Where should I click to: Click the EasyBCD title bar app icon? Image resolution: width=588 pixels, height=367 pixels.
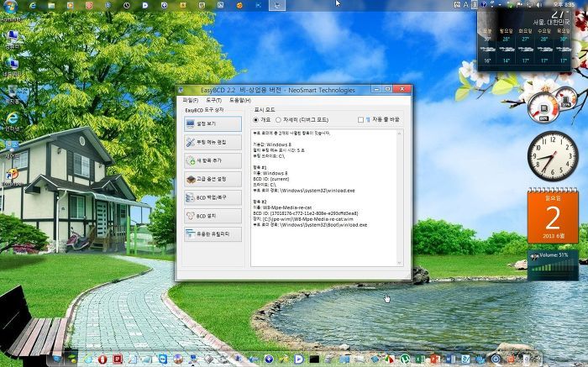click(x=181, y=90)
